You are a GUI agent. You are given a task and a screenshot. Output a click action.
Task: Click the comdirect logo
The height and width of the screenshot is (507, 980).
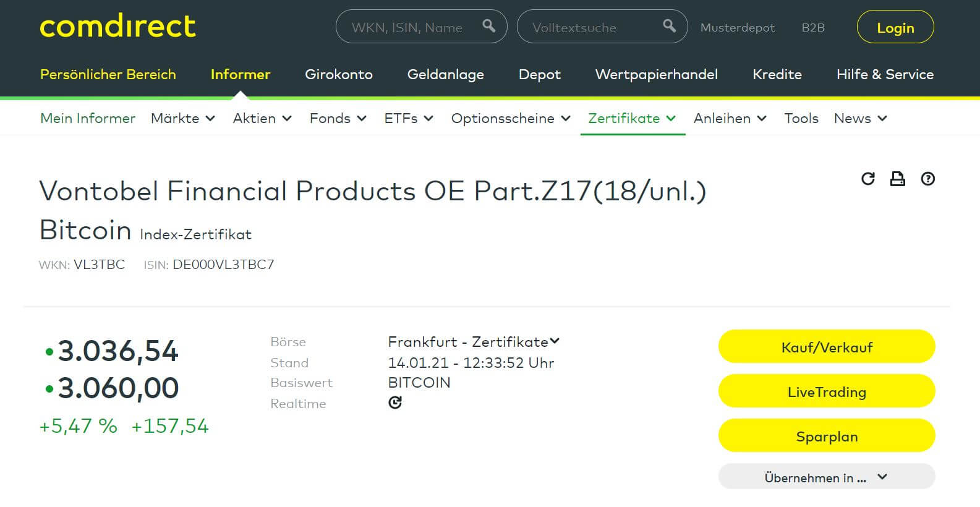click(x=117, y=26)
